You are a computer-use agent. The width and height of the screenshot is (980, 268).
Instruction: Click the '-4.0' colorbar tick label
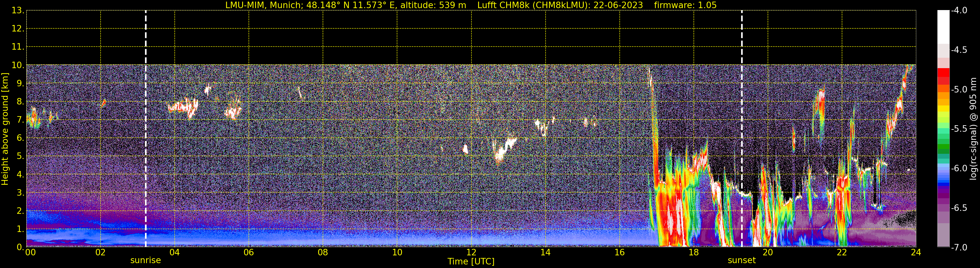959,10
